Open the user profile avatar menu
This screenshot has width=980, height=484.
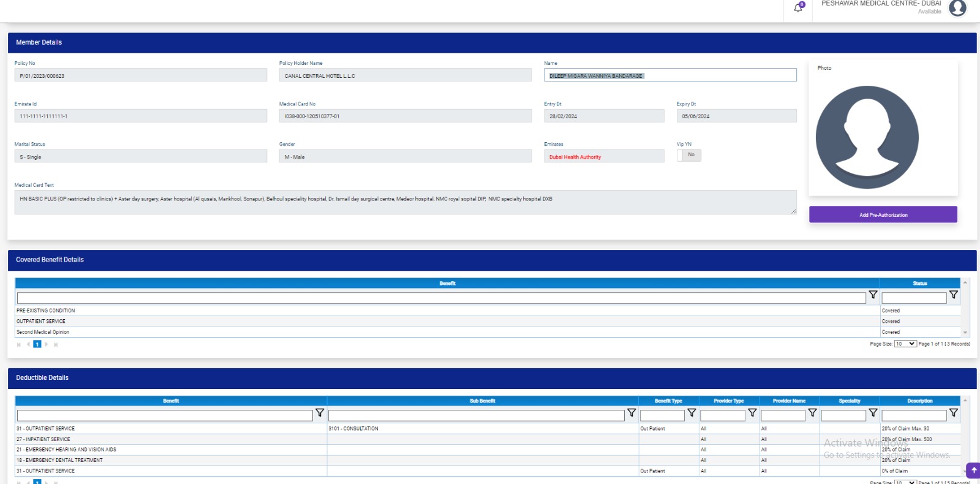957,8
